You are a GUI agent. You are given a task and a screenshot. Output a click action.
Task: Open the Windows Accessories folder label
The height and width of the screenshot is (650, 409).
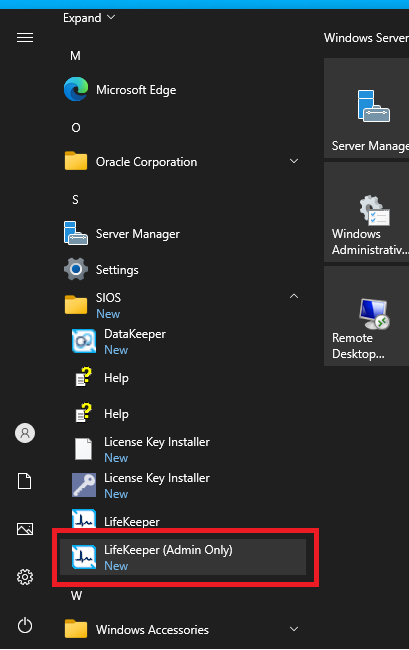pyautogui.click(x=152, y=630)
